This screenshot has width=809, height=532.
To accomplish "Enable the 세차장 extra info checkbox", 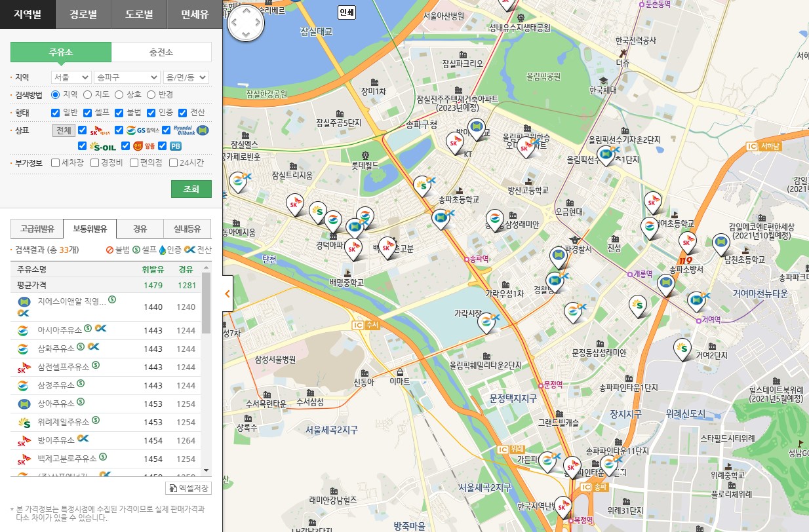I will [x=56, y=163].
